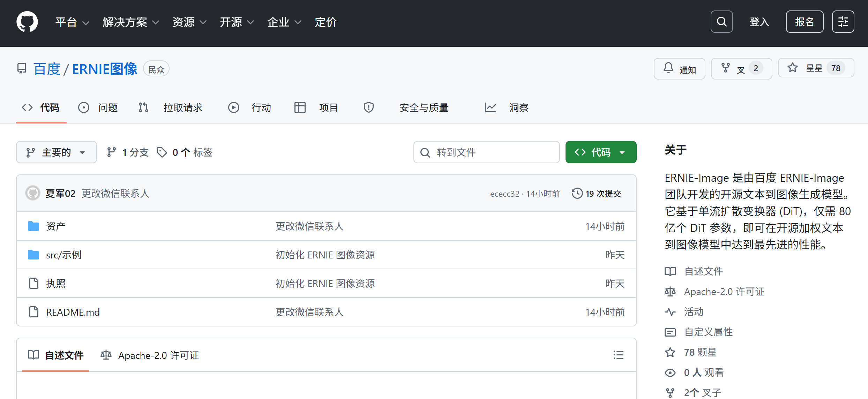The height and width of the screenshot is (399, 868).
Task: Open the 资产 folder
Action: click(x=55, y=226)
